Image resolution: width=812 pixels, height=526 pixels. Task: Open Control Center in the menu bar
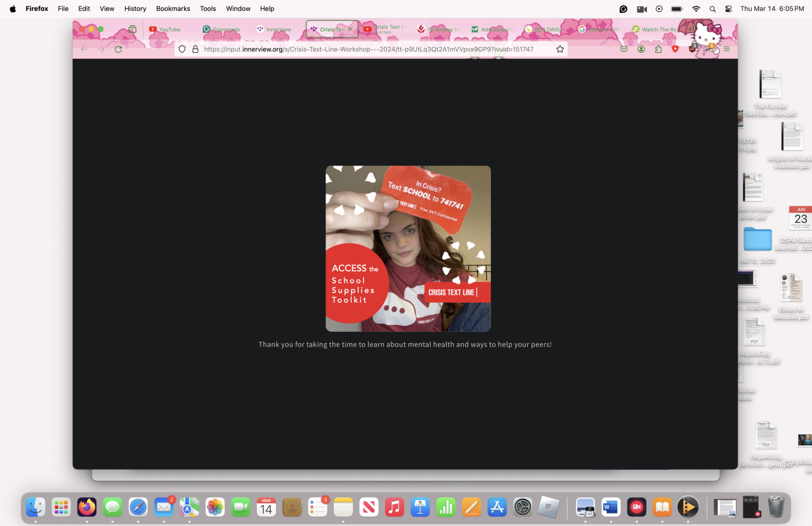tap(728, 9)
